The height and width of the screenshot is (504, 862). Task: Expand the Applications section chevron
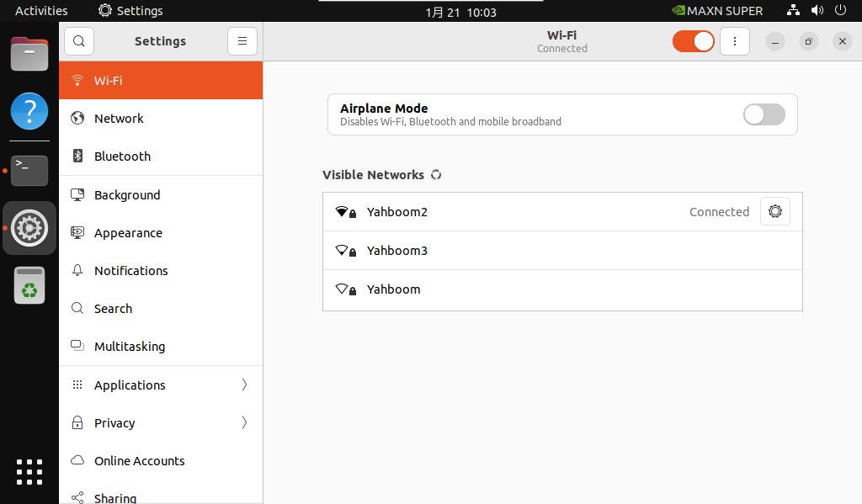click(244, 385)
